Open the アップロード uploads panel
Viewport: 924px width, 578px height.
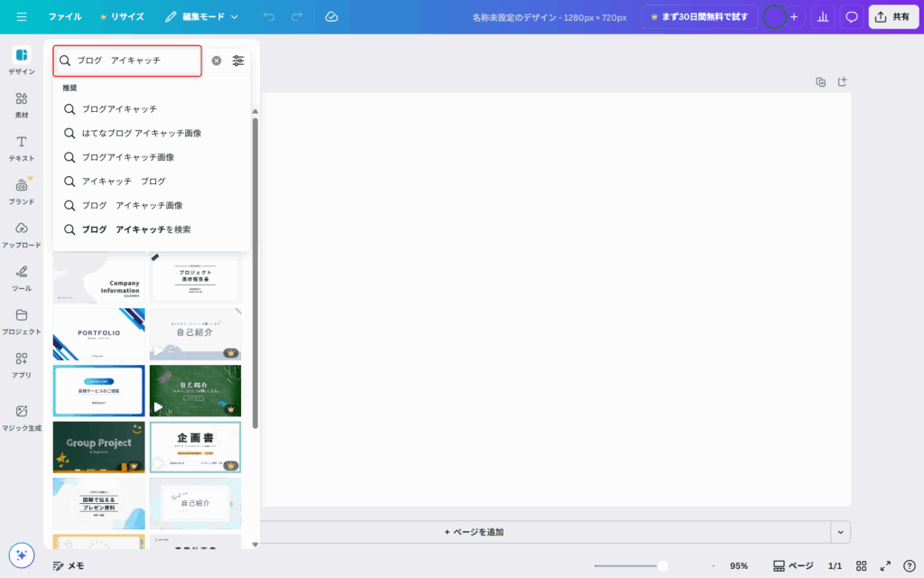(22, 234)
